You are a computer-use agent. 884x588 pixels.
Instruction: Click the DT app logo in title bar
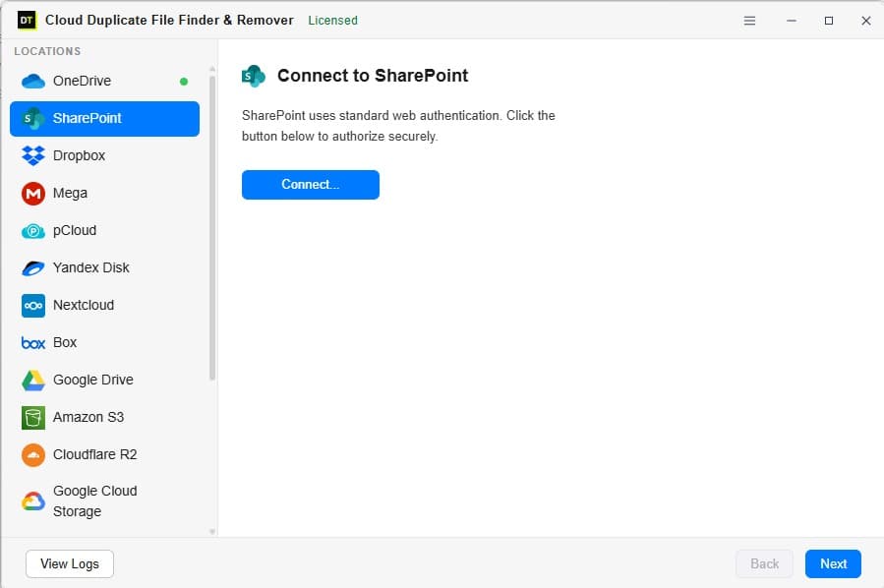coord(27,21)
